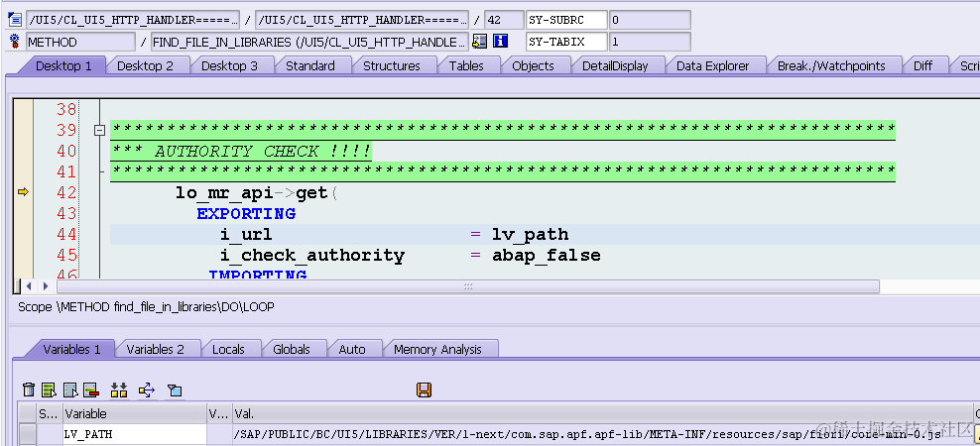Click the EXPORTING keyword in code
The image size is (980, 446).
click(246, 214)
